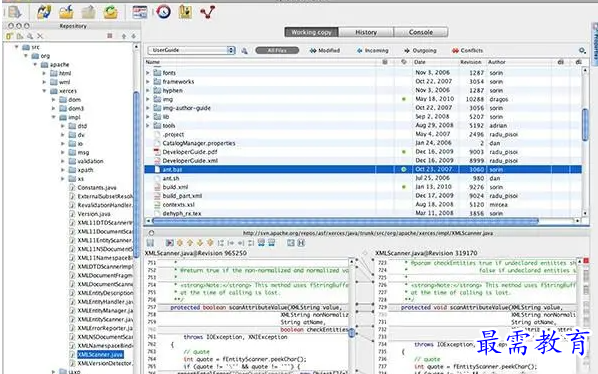The image size is (598, 374).
Task: Click the Repository panel title
Action: pyautogui.click(x=73, y=26)
